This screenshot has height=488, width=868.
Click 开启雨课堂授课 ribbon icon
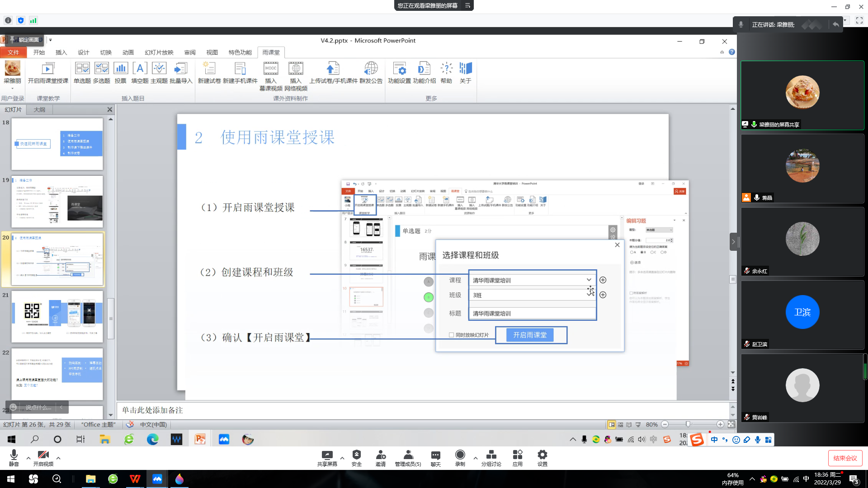pos(48,73)
